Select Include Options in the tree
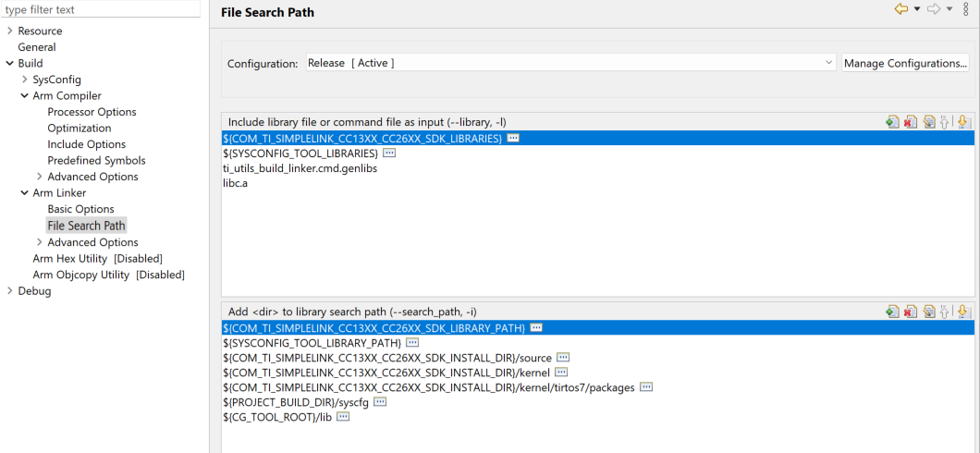This screenshot has height=453, width=980. (87, 144)
